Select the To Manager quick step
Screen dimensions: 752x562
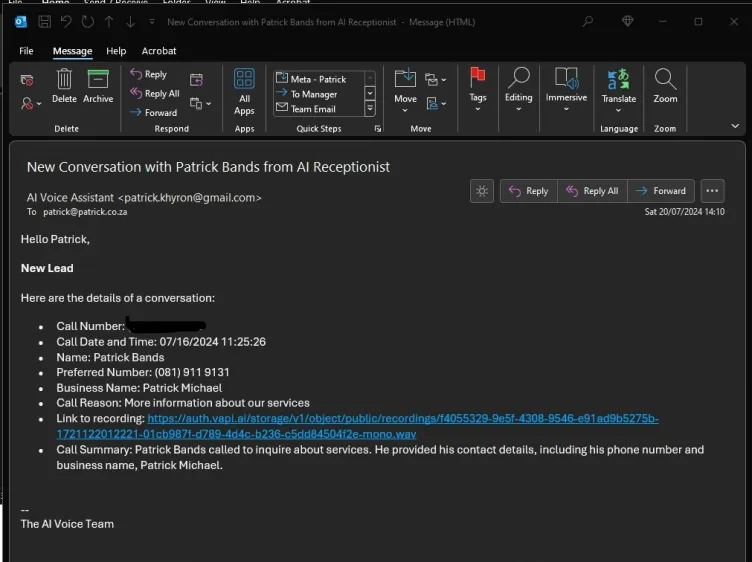coord(315,94)
